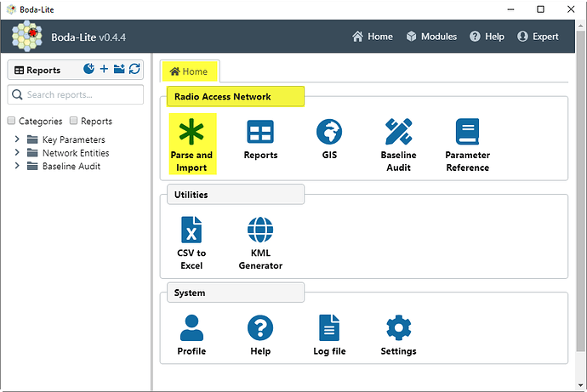The image size is (587, 392).
Task: Select the Home tab
Action: click(x=190, y=71)
